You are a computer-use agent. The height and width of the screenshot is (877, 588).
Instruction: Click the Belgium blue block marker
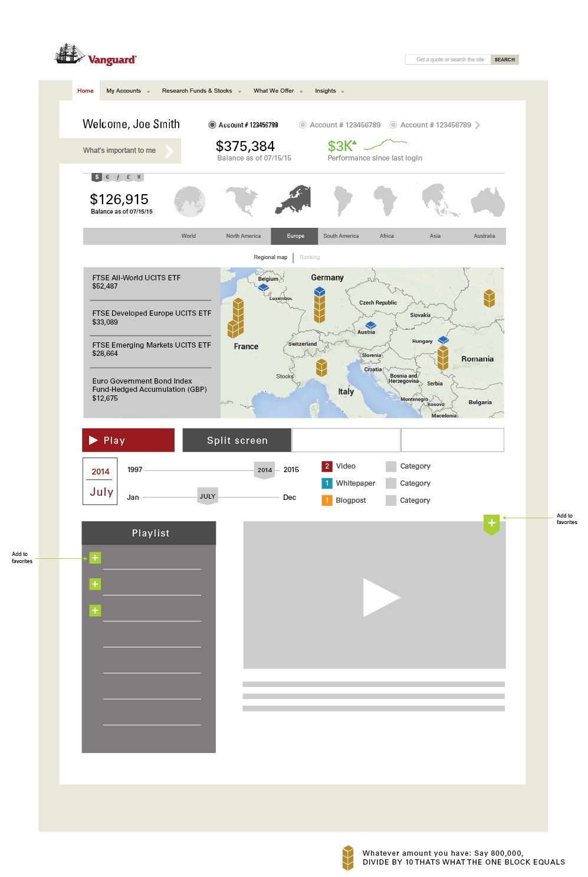point(264,287)
